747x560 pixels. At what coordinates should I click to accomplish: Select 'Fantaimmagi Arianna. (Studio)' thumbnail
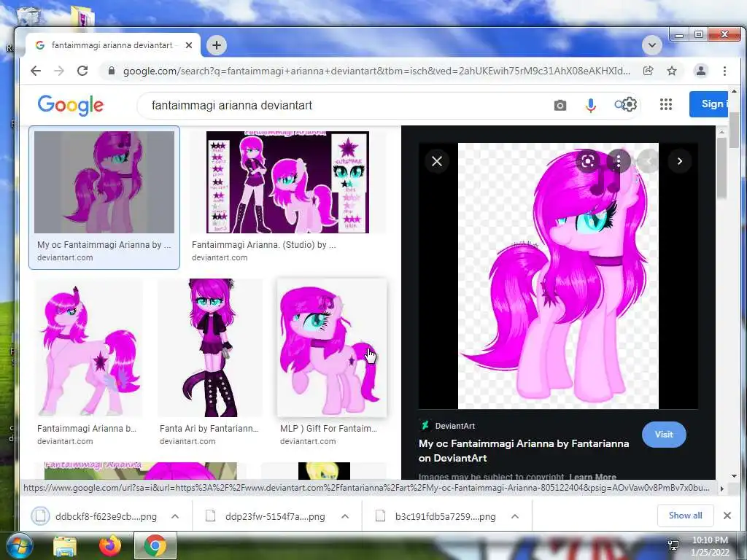[x=287, y=182]
